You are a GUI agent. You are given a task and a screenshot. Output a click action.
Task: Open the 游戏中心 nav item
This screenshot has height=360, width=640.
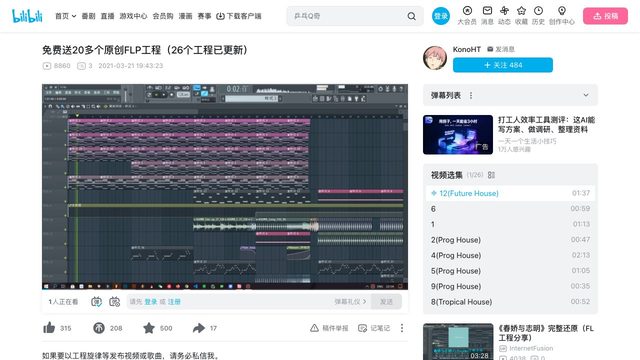[133, 16]
